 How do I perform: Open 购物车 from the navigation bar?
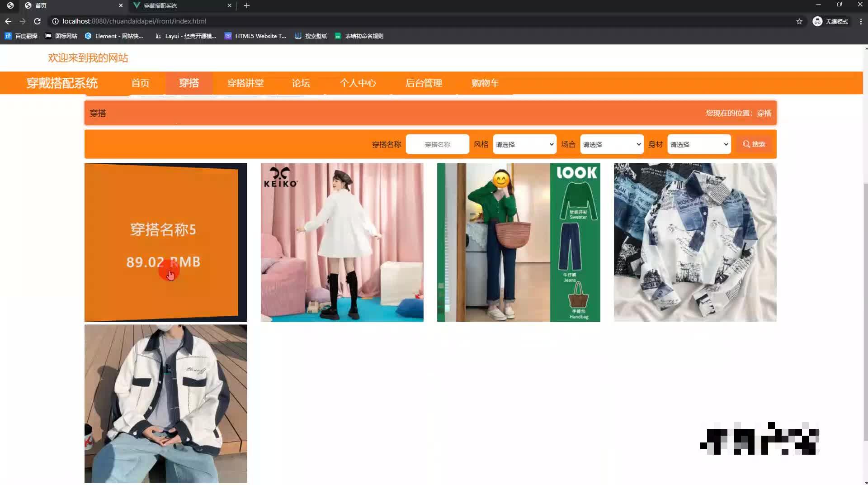pos(485,83)
